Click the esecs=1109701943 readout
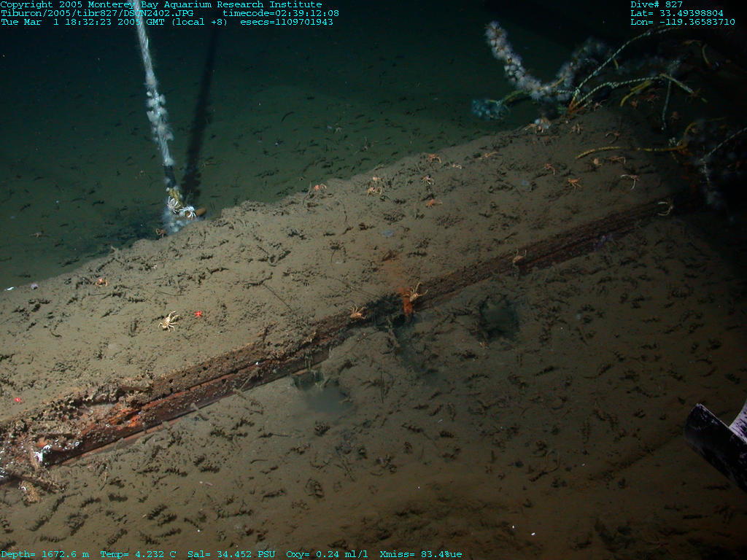Screen dimensions: 747x560 pos(287,22)
